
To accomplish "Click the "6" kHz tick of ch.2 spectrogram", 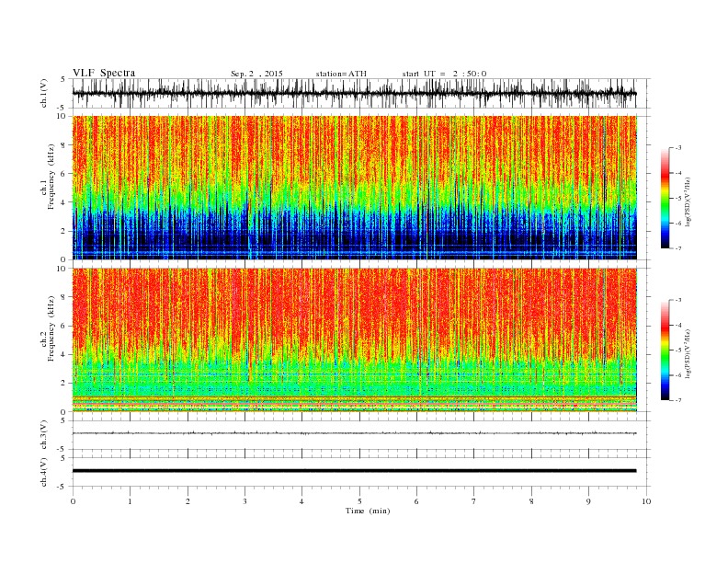I will point(64,326).
